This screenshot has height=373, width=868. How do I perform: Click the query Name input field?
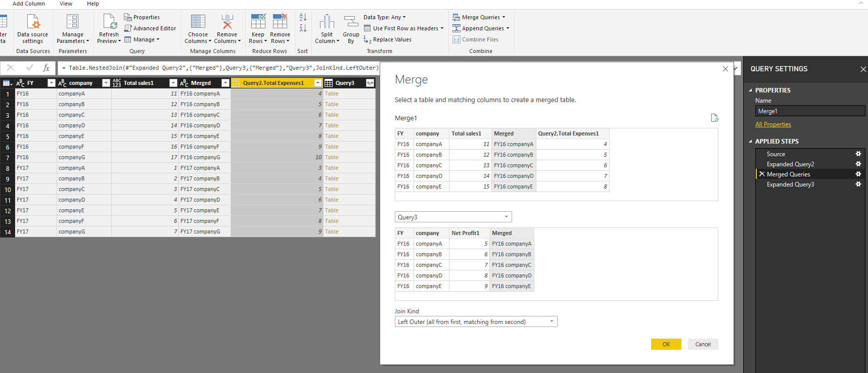[x=810, y=111]
